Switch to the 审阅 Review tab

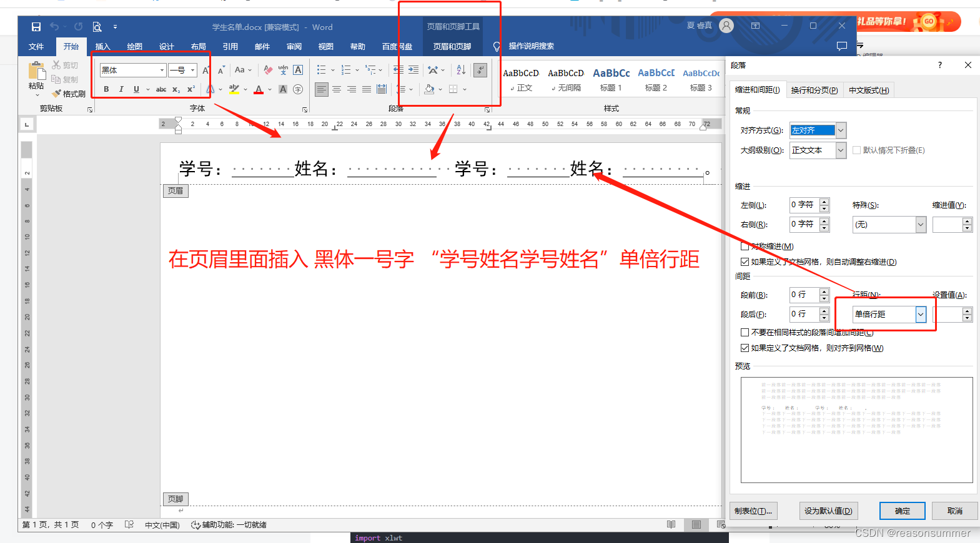tap(294, 47)
